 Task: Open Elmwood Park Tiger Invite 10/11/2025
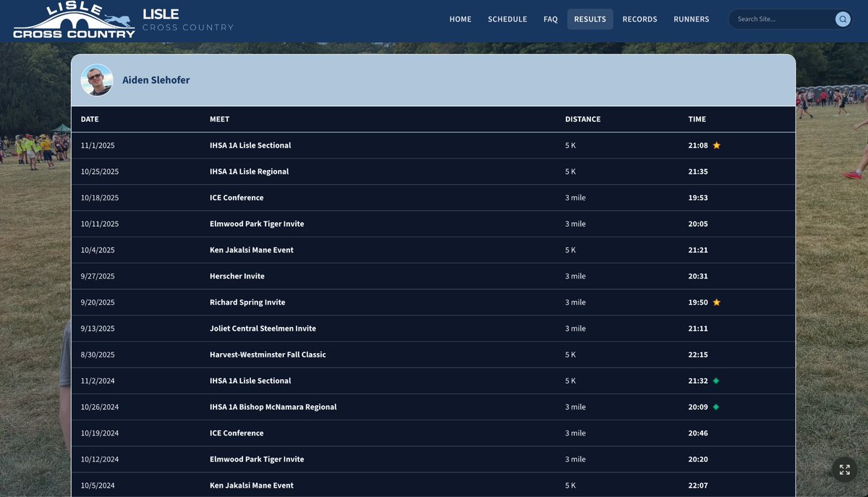(257, 224)
